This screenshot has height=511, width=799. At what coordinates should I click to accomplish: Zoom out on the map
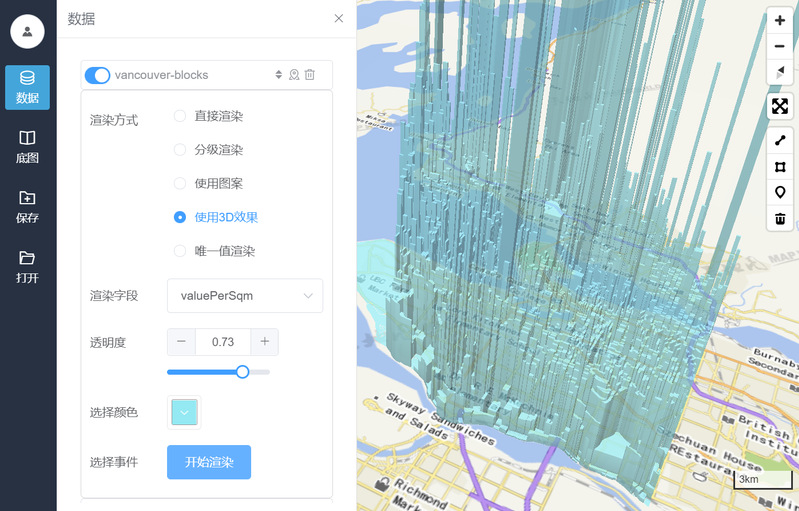click(780, 46)
